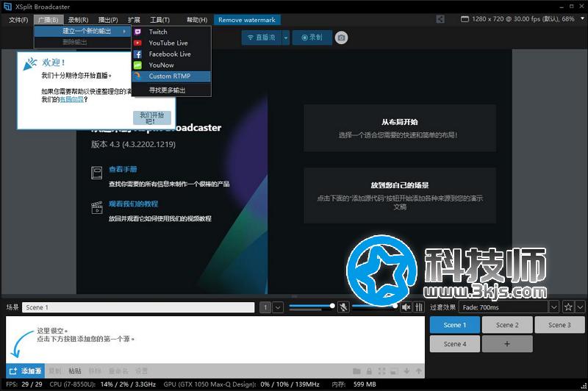
Task: Open the 文件(F) menu
Action: tap(18, 20)
